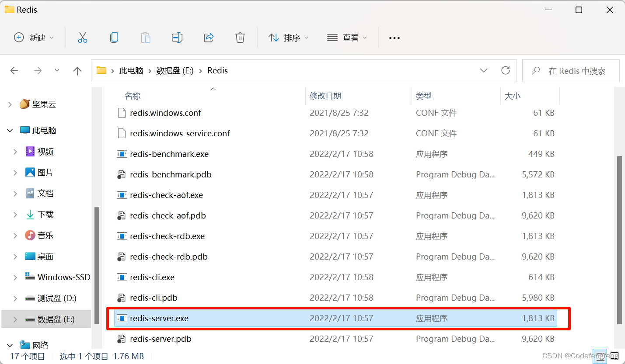625x364 pixels.
Task: Select redis-server.pdb file name
Action: click(x=161, y=339)
